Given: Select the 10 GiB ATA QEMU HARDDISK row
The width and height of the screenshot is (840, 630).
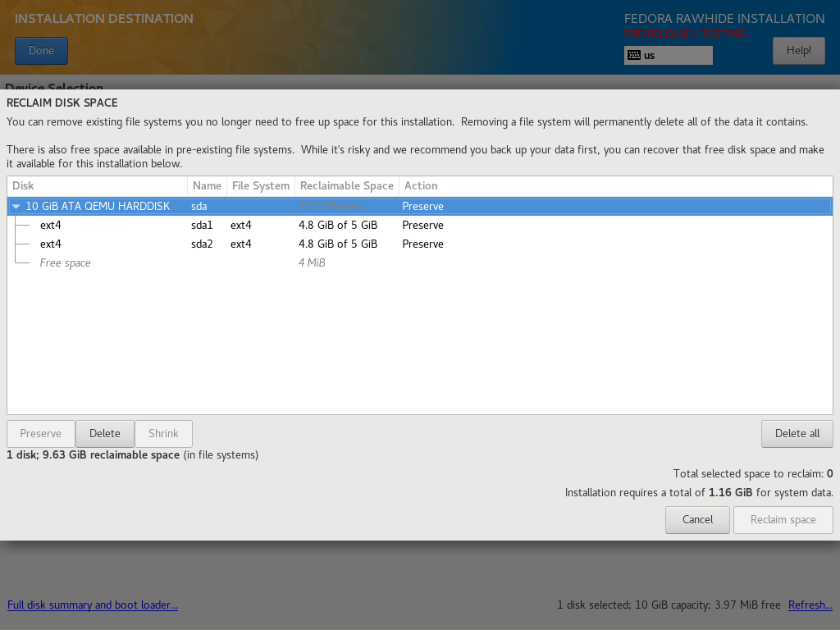Looking at the screenshot, I should [x=420, y=206].
